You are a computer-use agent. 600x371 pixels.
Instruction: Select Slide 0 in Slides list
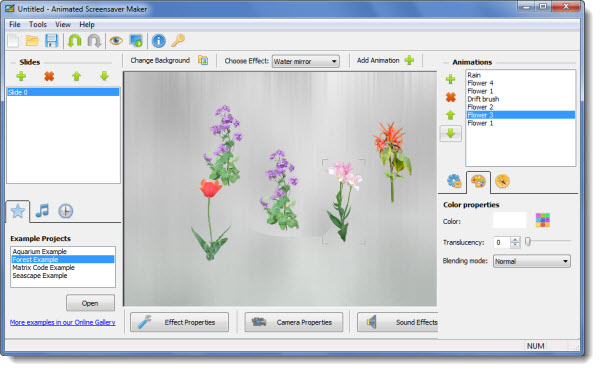(63, 92)
